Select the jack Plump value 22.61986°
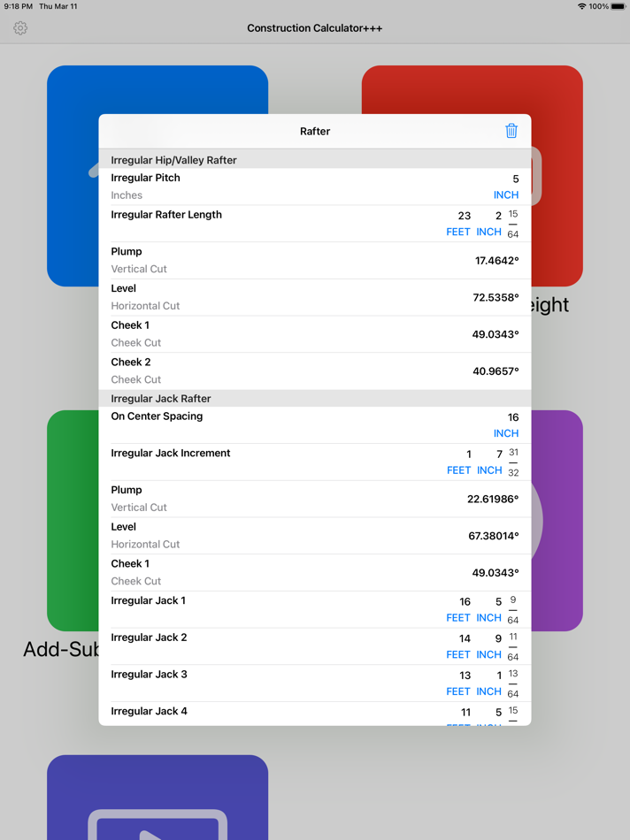630x840 pixels. click(x=493, y=500)
